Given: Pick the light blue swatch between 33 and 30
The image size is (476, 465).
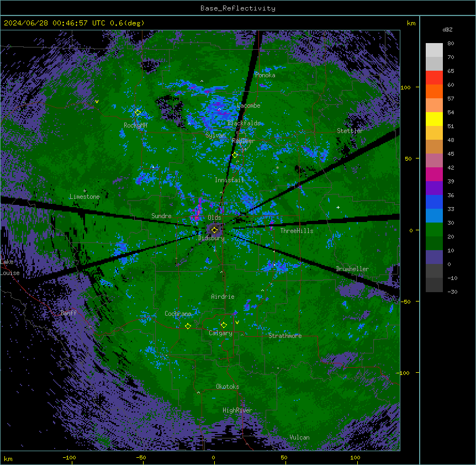Looking at the screenshot, I should 434,216.
